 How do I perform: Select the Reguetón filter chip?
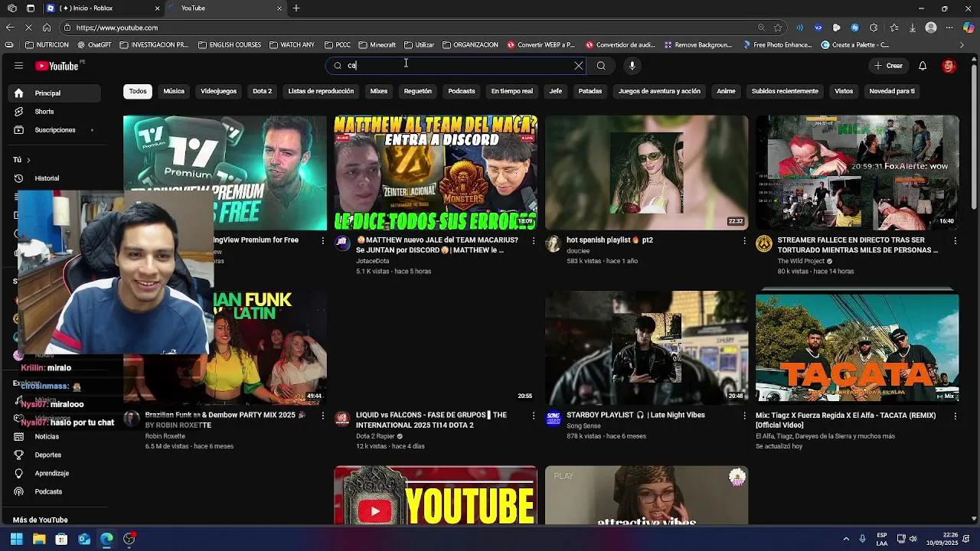click(417, 91)
